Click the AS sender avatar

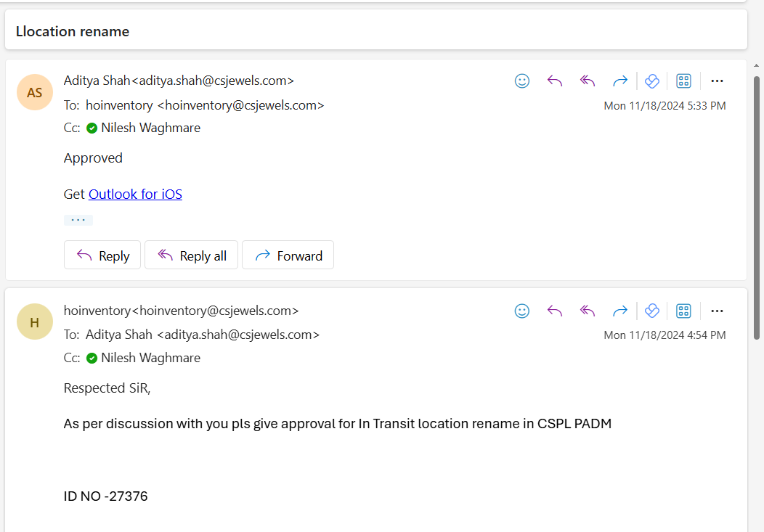35,92
